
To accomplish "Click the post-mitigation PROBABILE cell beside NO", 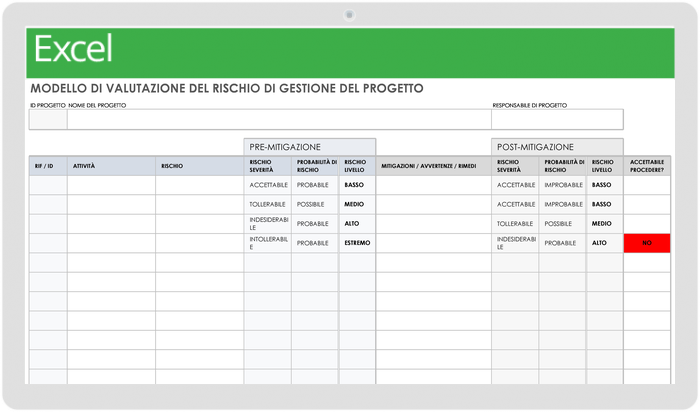I will (x=562, y=243).
